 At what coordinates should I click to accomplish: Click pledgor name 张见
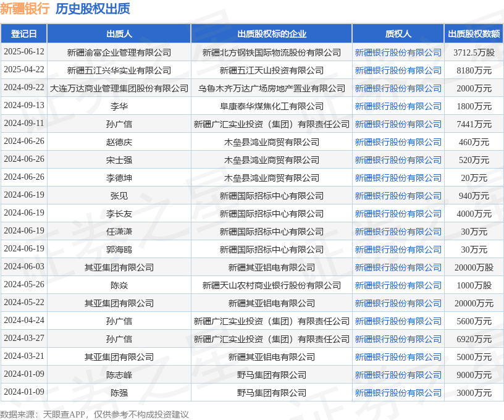[119, 196]
